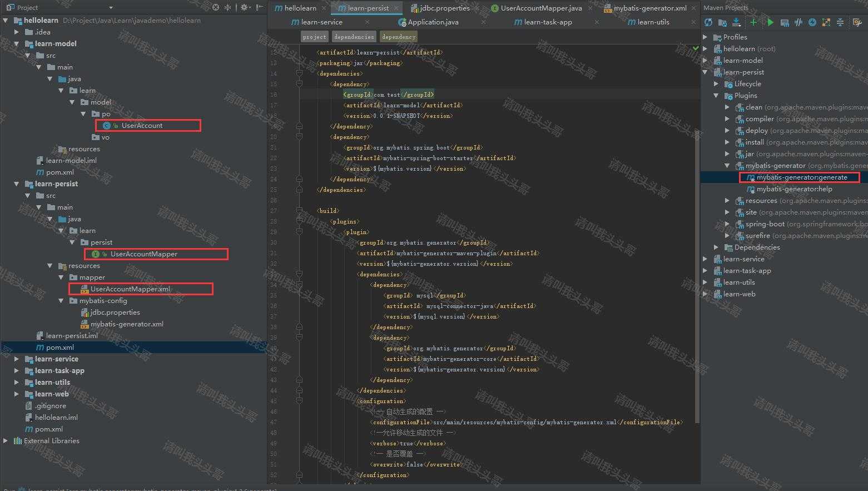The image size is (868, 491).
Task: Collapse mybatis-generator plugin node
Action: (x=727, y=165)
